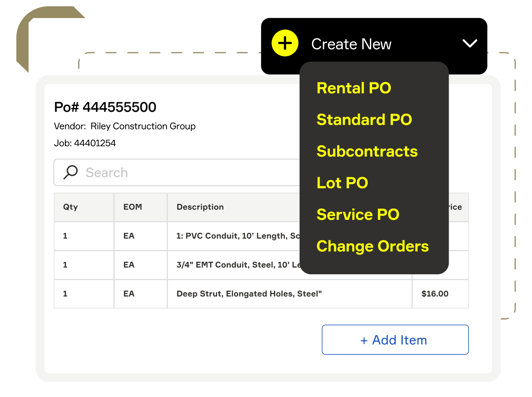Click the yellow plus icon beside Create New
This screenshot has width=532, height=397.
(285, 43)
